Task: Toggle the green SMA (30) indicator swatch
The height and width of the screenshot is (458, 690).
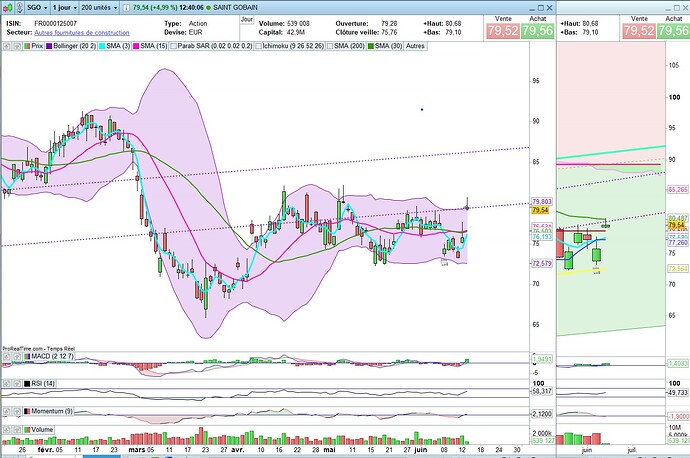Action: (x=371, y=46)
